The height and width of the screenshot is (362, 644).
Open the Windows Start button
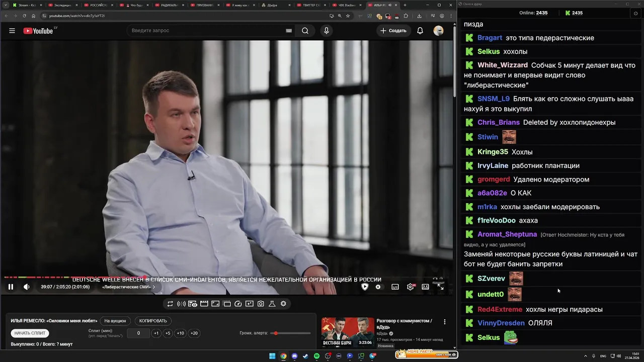(272, 356)
